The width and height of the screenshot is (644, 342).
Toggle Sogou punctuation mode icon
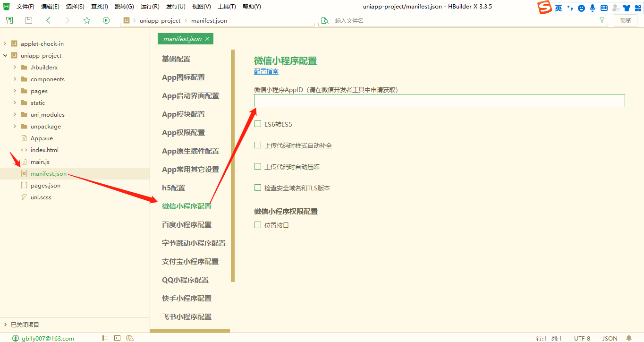pos(570,8)
